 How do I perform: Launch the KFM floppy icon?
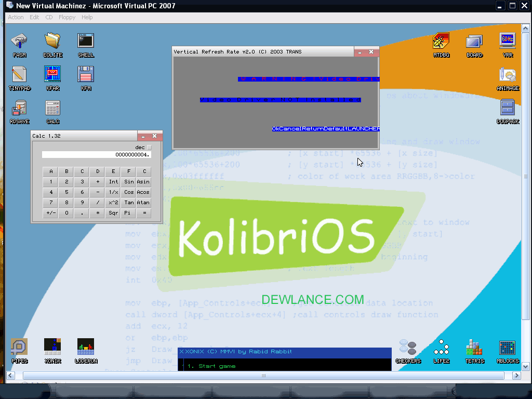click(x=86, y=78)
